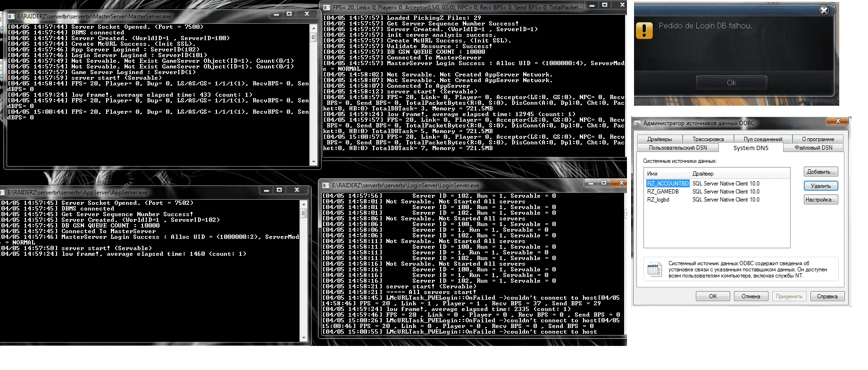Minimize the LoginServer.exe console window
Viewport: 868px width, 370px height.
point(591,183)
